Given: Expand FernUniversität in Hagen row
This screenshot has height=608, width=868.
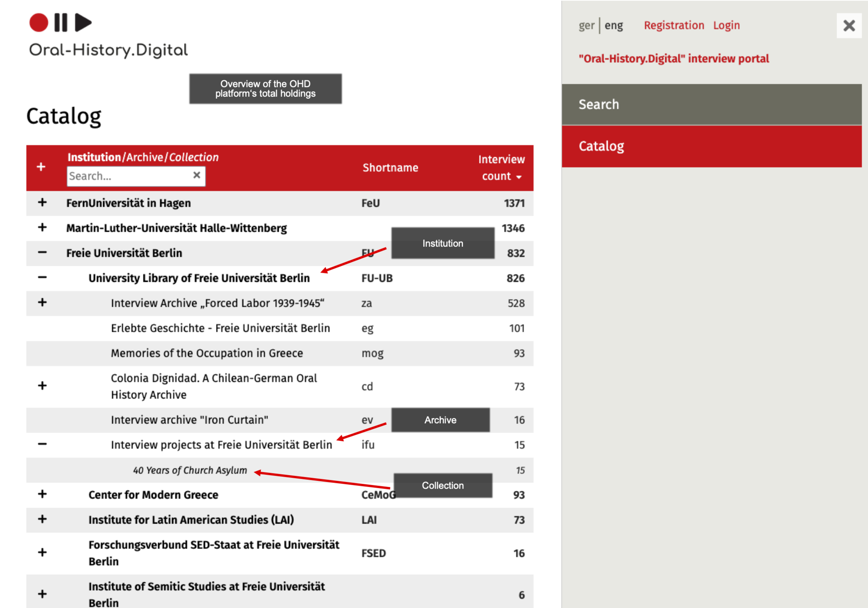Looking at the screenshot, I should pos(42,202).
